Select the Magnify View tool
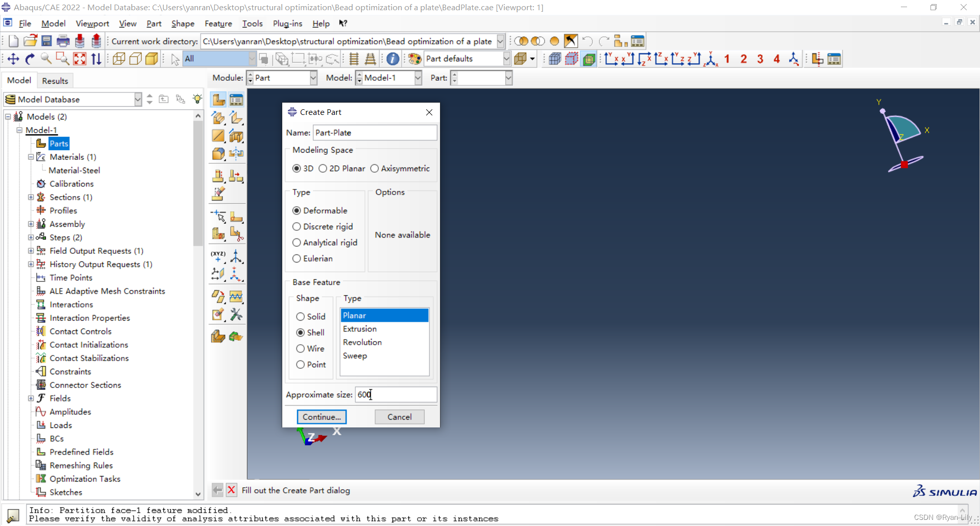This screenshot has height=526, width=980. pos(46,59)
